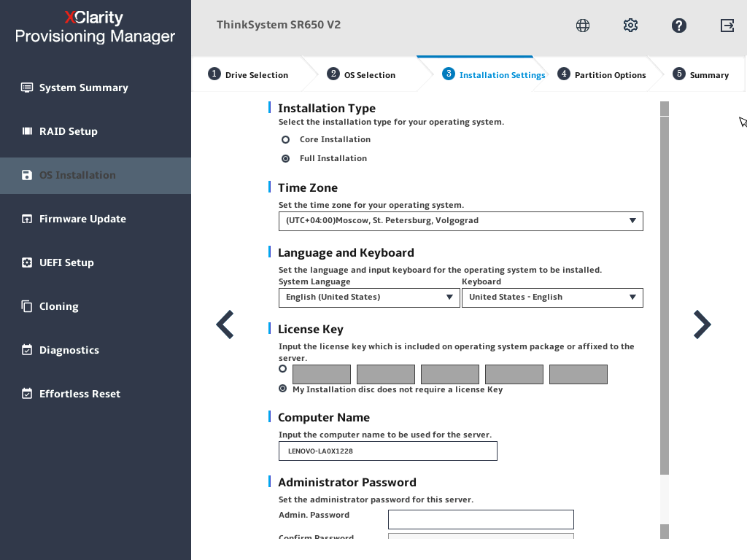
Task: Click the step 1 number badge
Action: click(x=214, y=74)
